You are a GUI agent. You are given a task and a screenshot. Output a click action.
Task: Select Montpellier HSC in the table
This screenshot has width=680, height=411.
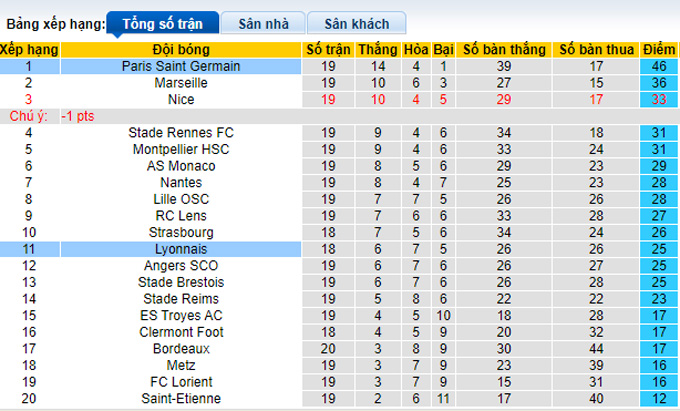tap(181, 149)
